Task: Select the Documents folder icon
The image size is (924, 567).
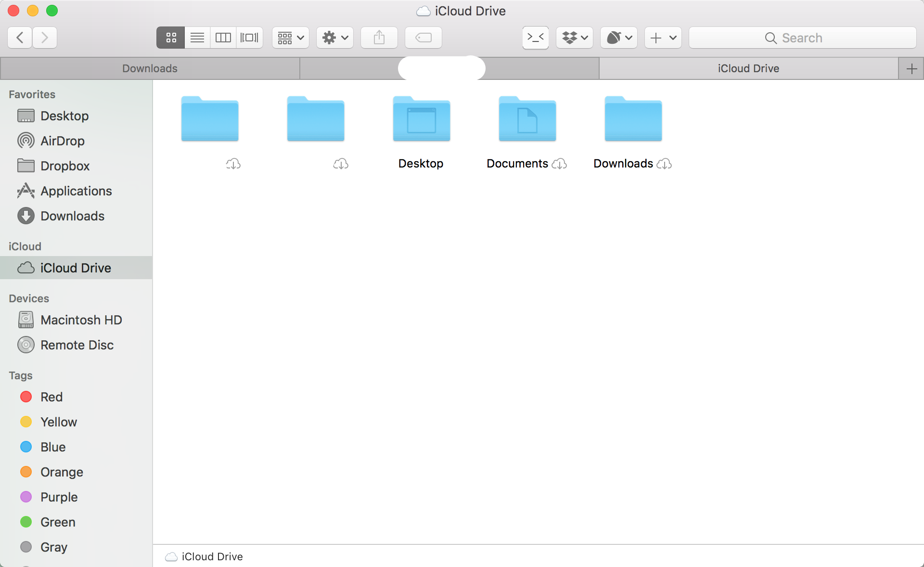Action: 527,119
